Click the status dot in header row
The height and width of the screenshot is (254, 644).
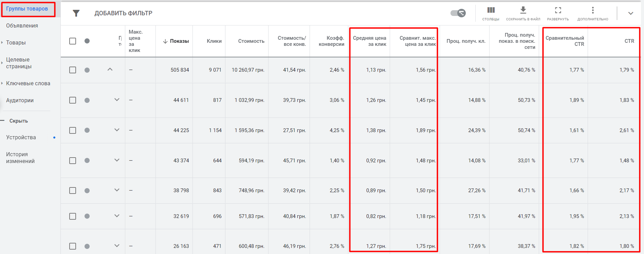tap(87, 41)
